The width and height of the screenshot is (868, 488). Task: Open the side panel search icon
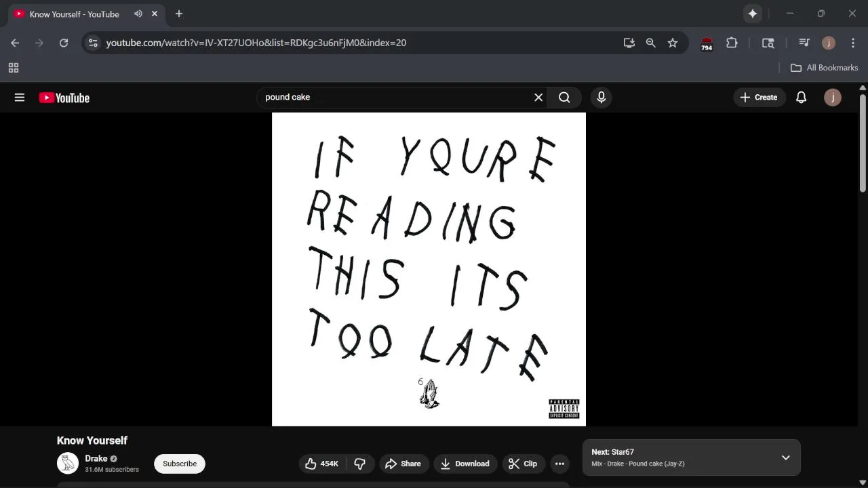(x=768, y=43)
